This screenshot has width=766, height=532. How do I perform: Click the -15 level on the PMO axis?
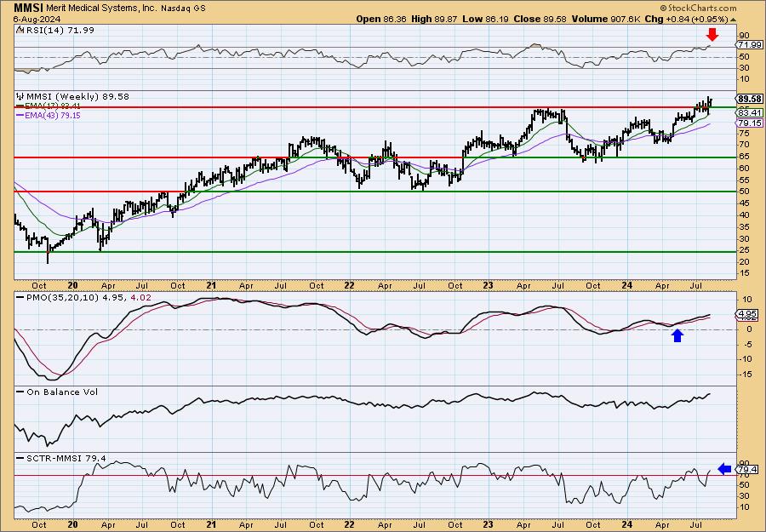[x=744, y=374]
